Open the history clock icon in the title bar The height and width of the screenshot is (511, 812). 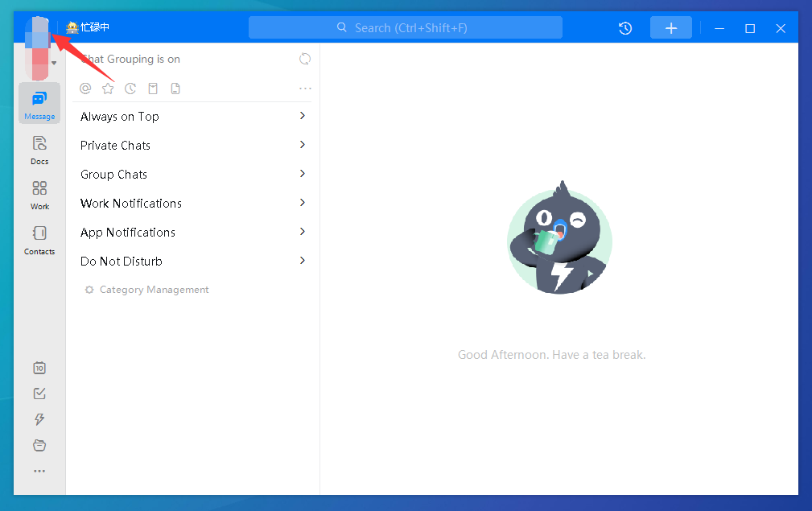[625, 28]
